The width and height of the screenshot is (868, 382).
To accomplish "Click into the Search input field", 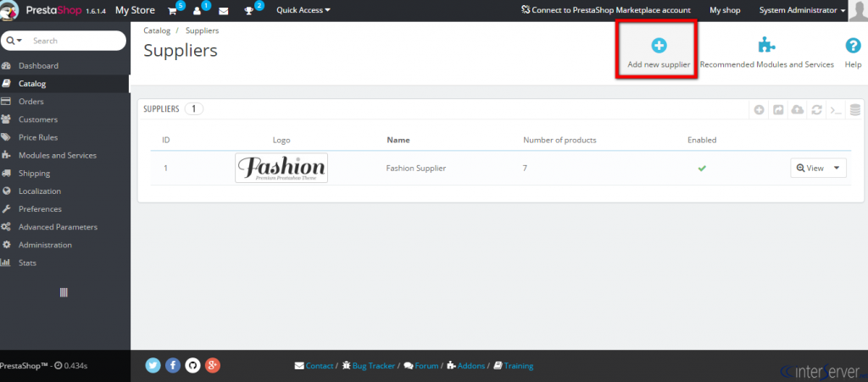I will click(76, 41).
